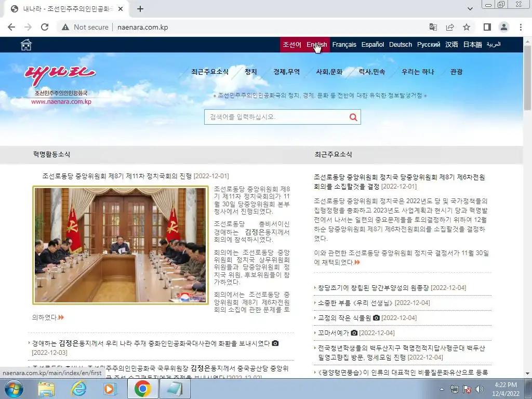Viewport: 532px width, 399px height.
Task: Click the Not secure warning icon
Action: point(65,27)
